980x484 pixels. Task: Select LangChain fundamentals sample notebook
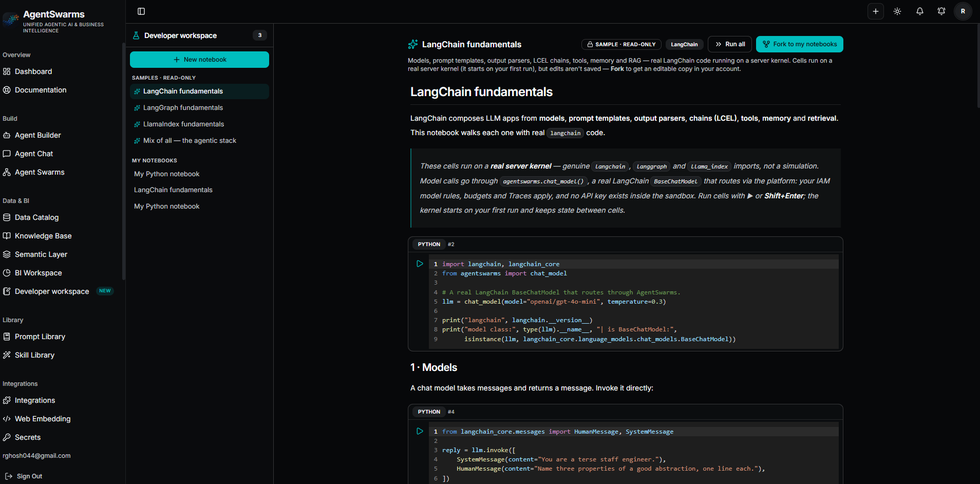[x=199, y=91]
